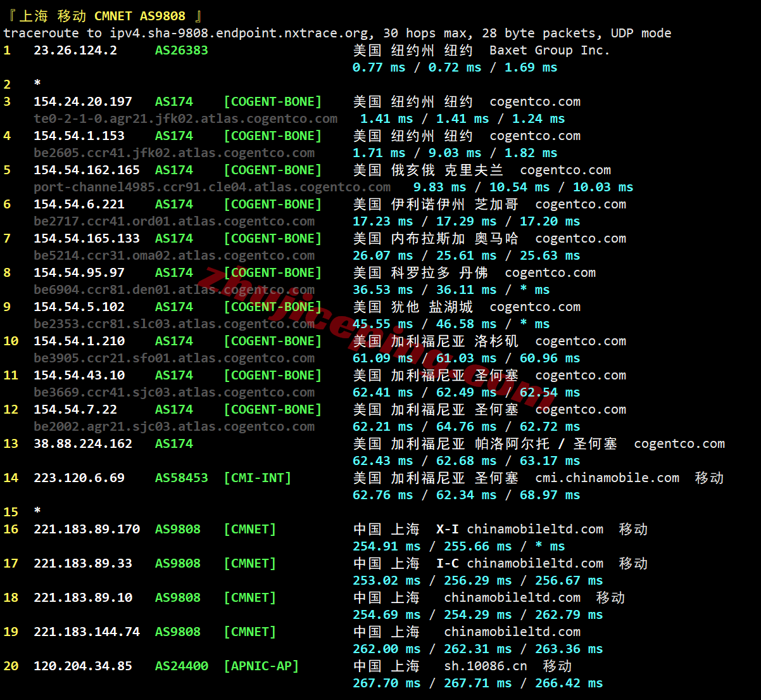
Task: Click IP 154.54.165.133 at hop 7
Action: tap(87, 238)
